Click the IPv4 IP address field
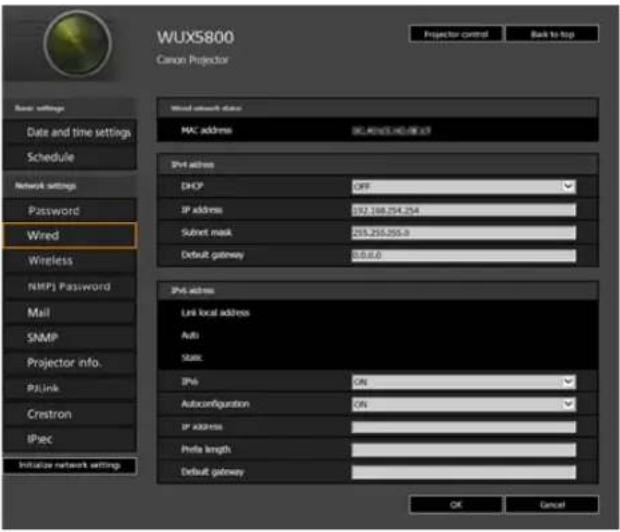 pos(463,210)
